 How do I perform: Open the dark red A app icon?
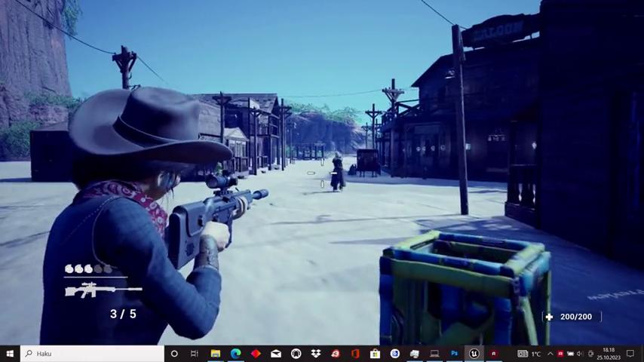pos(494,354)
